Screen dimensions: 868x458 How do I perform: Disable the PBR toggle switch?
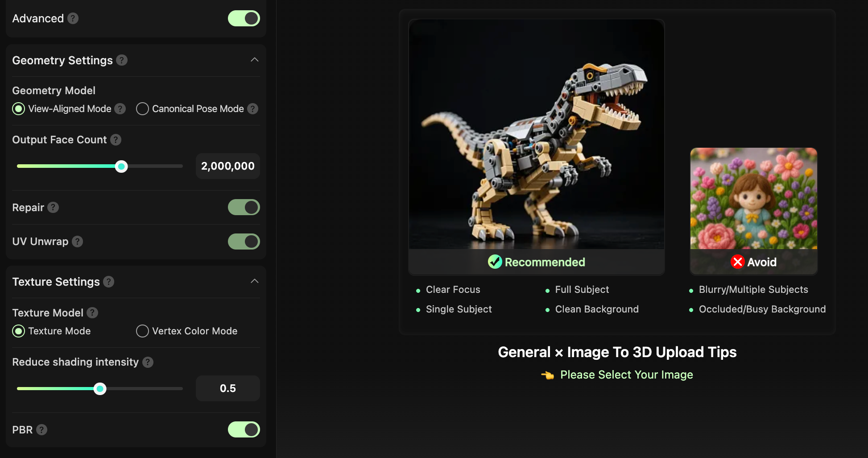click(244, 429)
